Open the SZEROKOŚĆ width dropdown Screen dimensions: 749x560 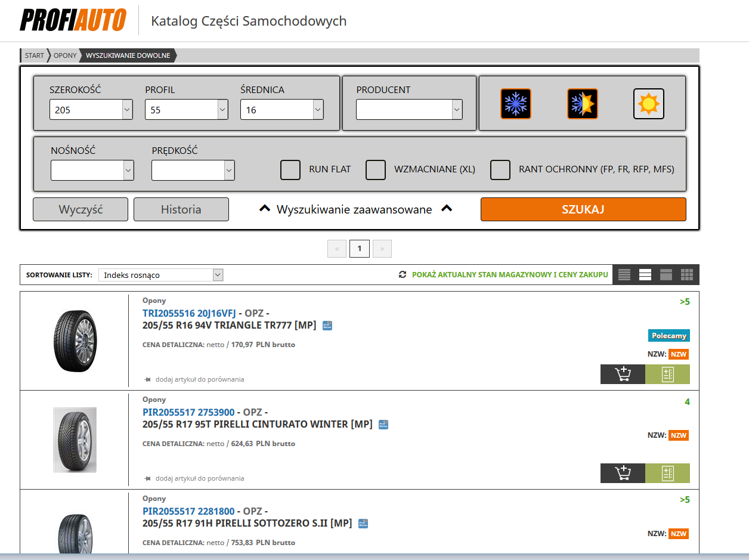[91, 110]
